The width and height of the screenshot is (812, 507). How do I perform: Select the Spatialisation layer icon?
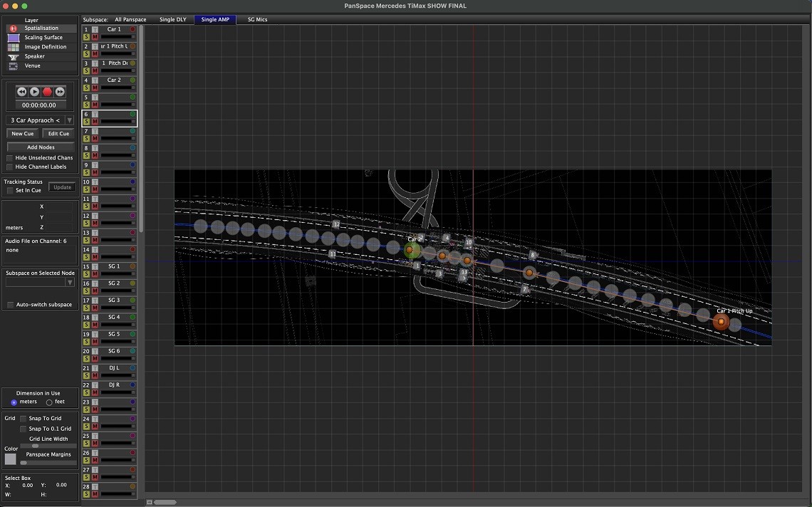14,28
